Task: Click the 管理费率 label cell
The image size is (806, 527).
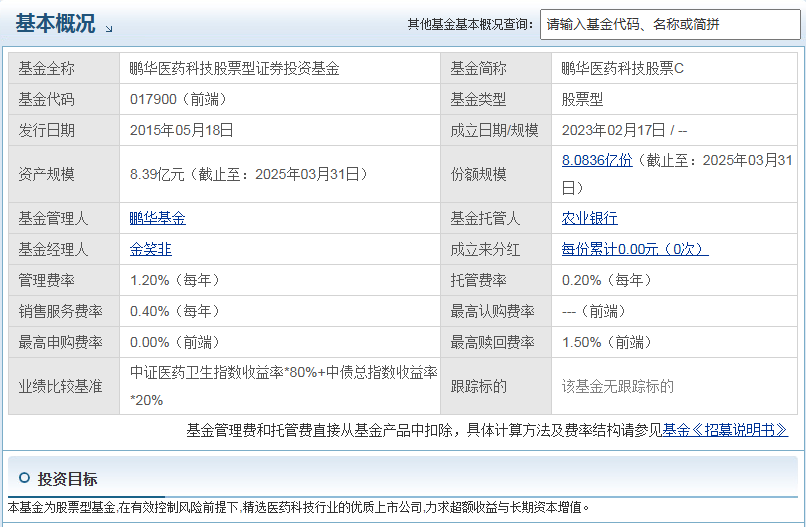Action: click(64, 280)
